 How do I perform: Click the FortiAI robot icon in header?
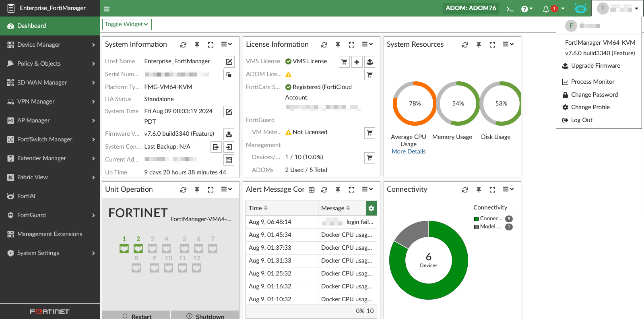click(580, 8)
